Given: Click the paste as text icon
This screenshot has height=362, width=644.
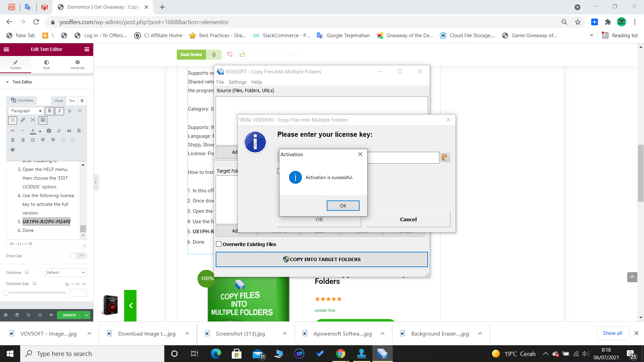Looking at the screenshot, I should coord(49,131).
